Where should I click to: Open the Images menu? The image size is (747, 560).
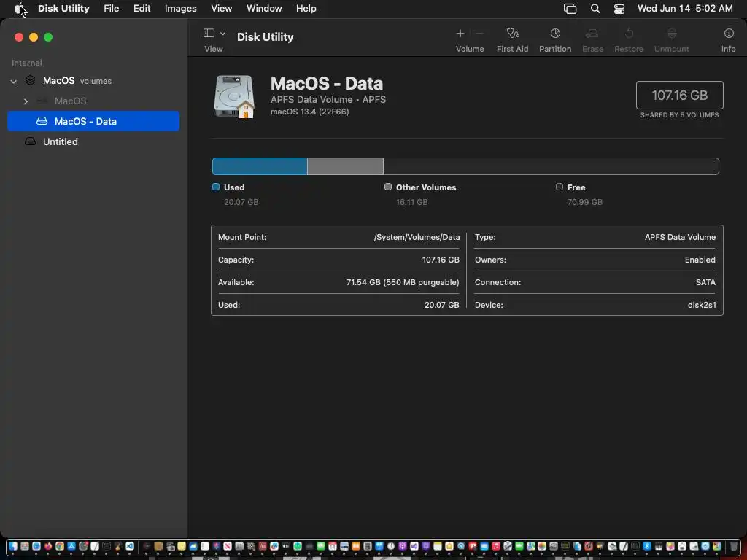181,8
